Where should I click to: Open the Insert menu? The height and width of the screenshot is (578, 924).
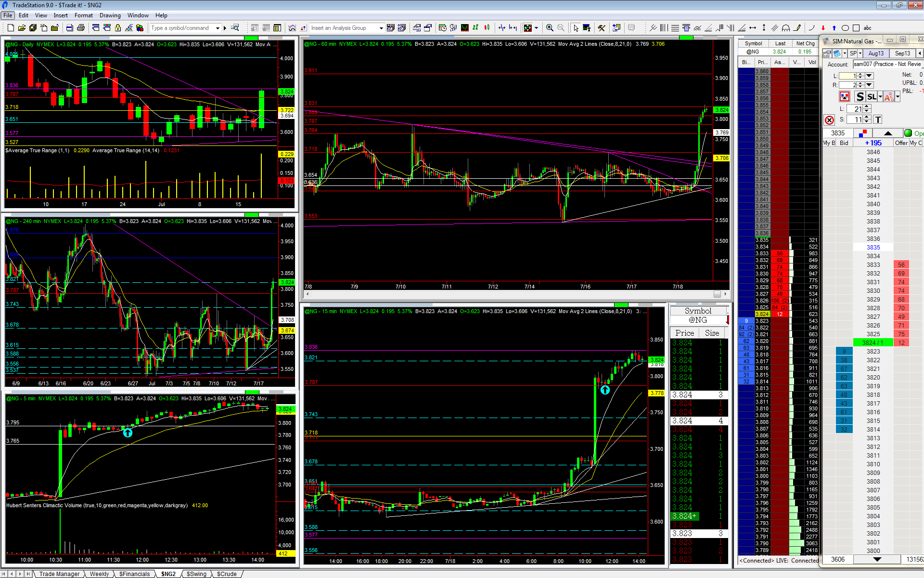coord(61,15)
